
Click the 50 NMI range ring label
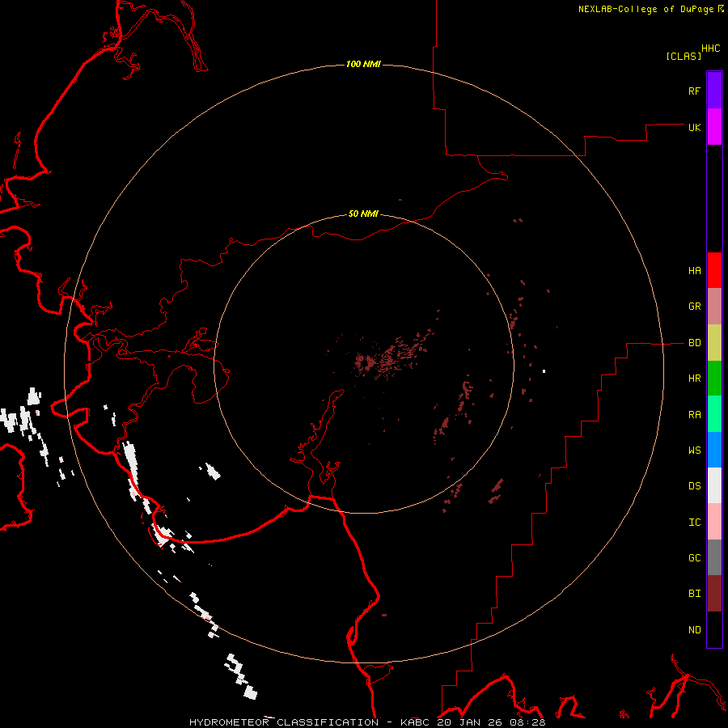[363, 214]
